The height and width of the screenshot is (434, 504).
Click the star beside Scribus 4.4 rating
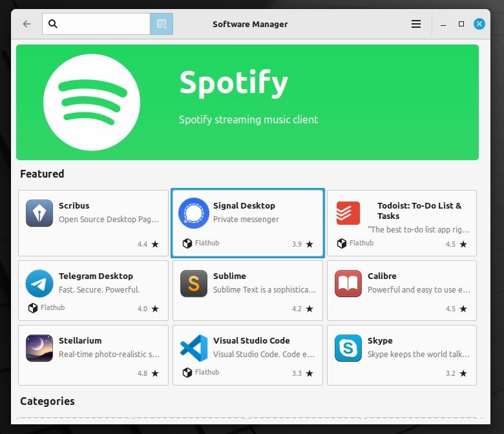click(x=155, y=244)
